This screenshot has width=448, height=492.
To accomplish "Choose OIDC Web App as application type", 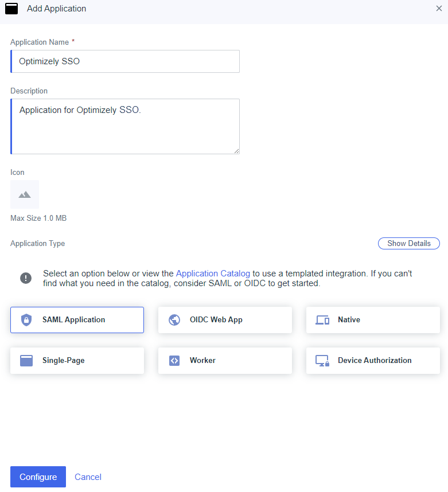I will point(225,320).
